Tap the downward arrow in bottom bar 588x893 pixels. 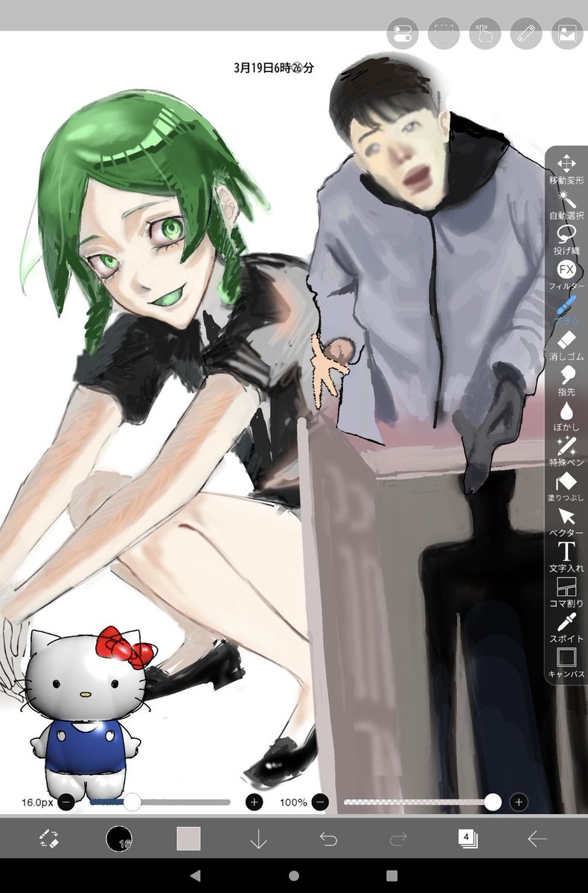coord(258,839)
